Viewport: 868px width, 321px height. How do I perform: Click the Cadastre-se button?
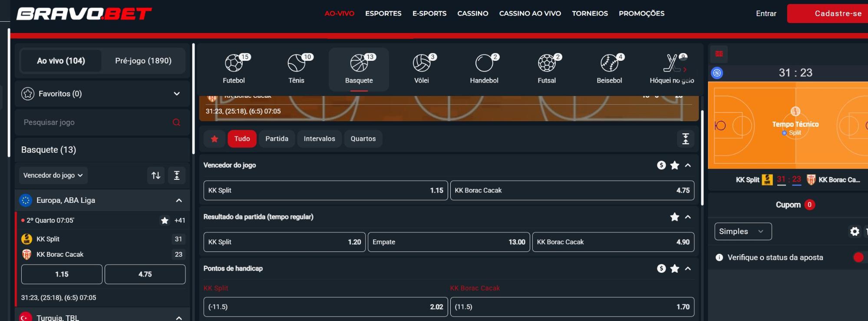coord(828,13)
